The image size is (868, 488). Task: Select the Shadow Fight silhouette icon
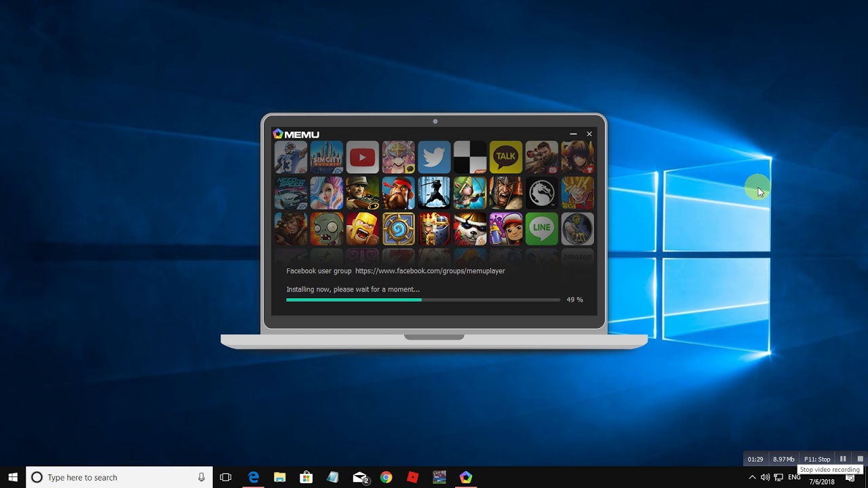pos(434,193)
